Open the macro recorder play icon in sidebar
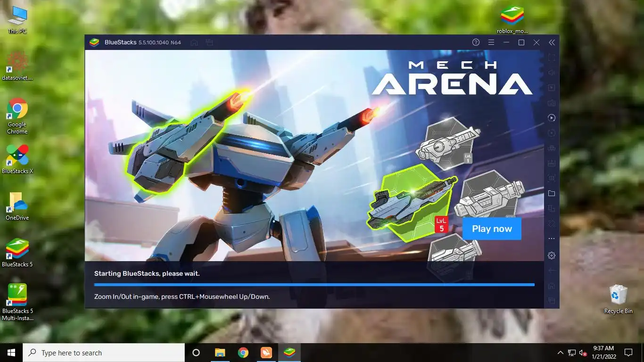644x362 pixels. pyautogui.click(x=552, y=118)
